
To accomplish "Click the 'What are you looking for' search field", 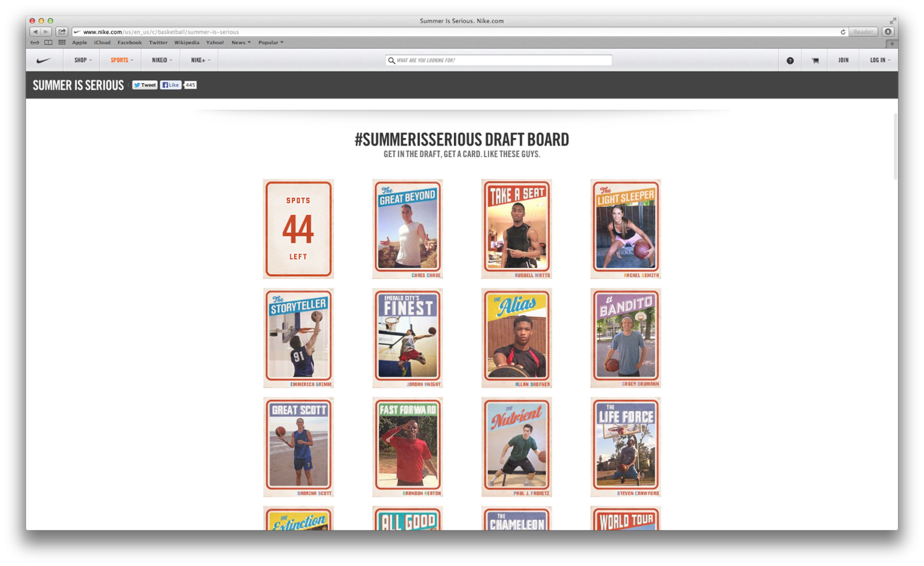I will pyautogui.click(x=498, y=60).
